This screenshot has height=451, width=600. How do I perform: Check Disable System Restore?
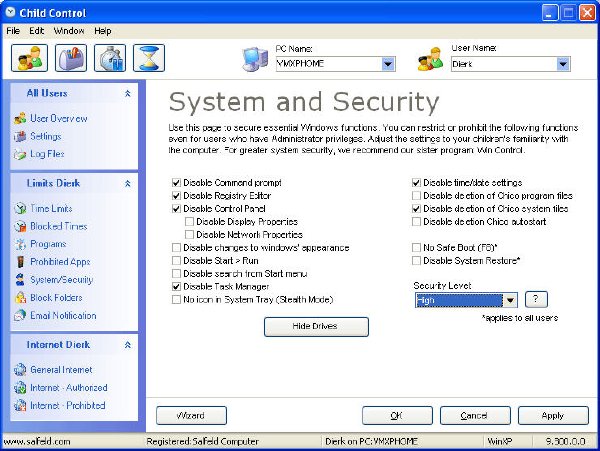click(416, 261)
